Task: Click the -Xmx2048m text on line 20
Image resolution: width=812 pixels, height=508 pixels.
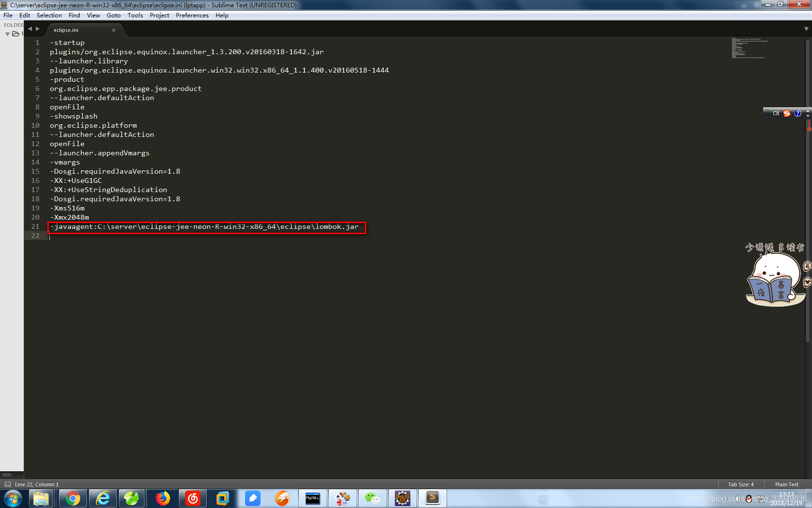Action: pyautogui.click(x=70, y=217)
